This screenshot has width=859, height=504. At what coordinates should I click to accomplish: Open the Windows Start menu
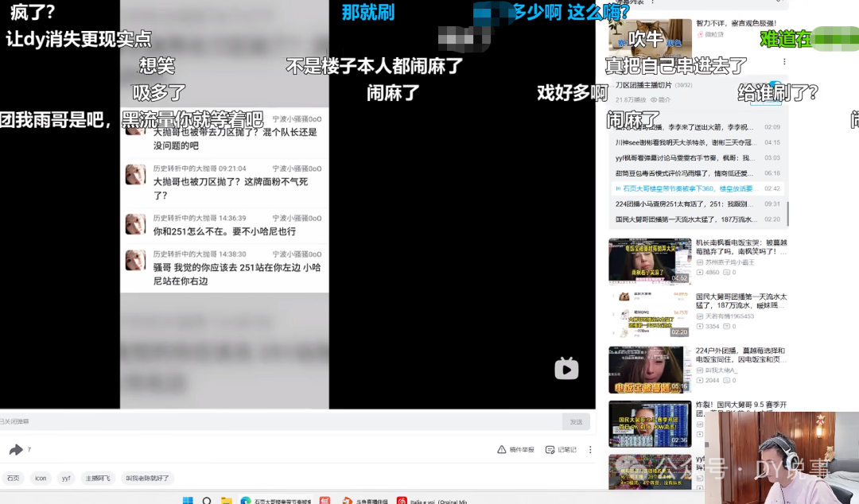coord(188,500)
